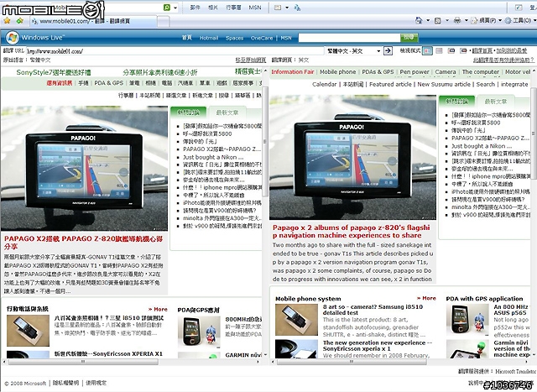This screenshot has height=392, width=537.
Task: Open Samsung i8510 detailed test article
Action: tap(373, 310)
